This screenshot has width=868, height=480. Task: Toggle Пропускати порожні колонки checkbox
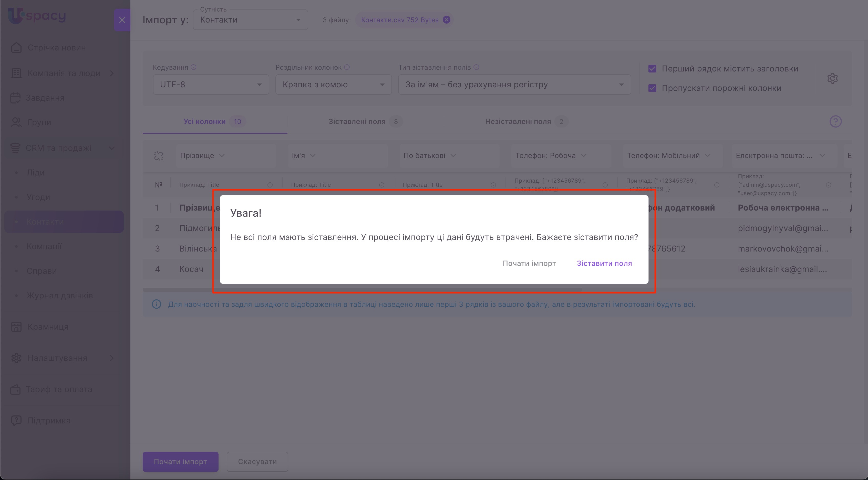pyautogui.click(x=652, y=88)
